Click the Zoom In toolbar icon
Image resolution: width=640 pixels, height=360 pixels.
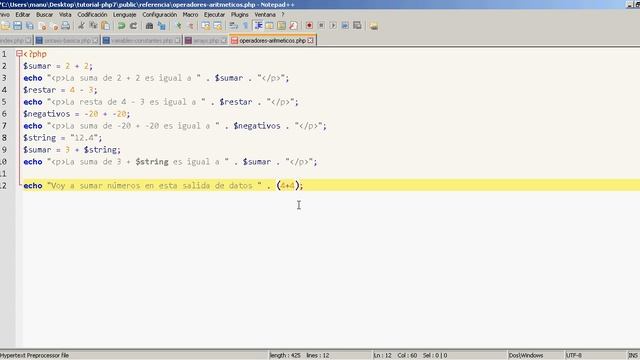[178, 26]
